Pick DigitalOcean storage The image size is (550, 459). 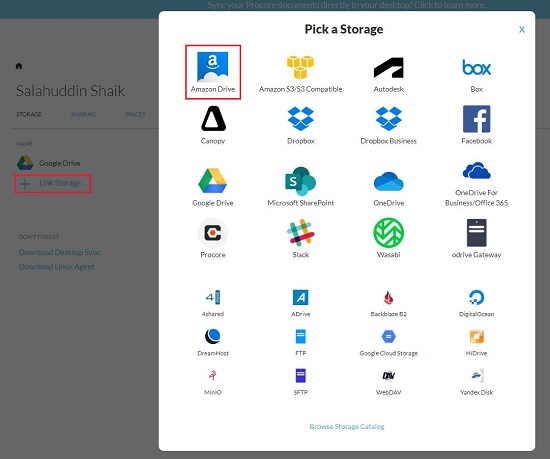[476, 297]
